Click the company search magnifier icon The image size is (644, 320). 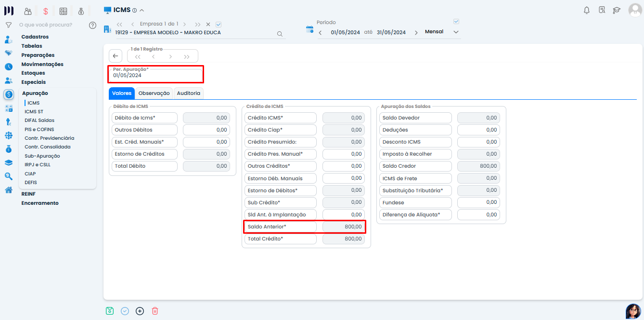pyautogui.click(x=280, y=34)
